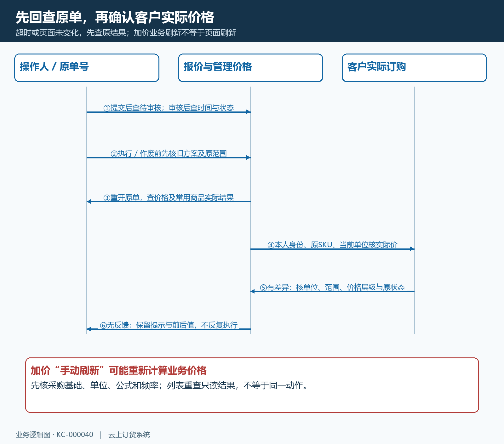
Task: Select the 操作人 / 原单号 participant box
Action: pyautogui.click(x=87, y=68)
